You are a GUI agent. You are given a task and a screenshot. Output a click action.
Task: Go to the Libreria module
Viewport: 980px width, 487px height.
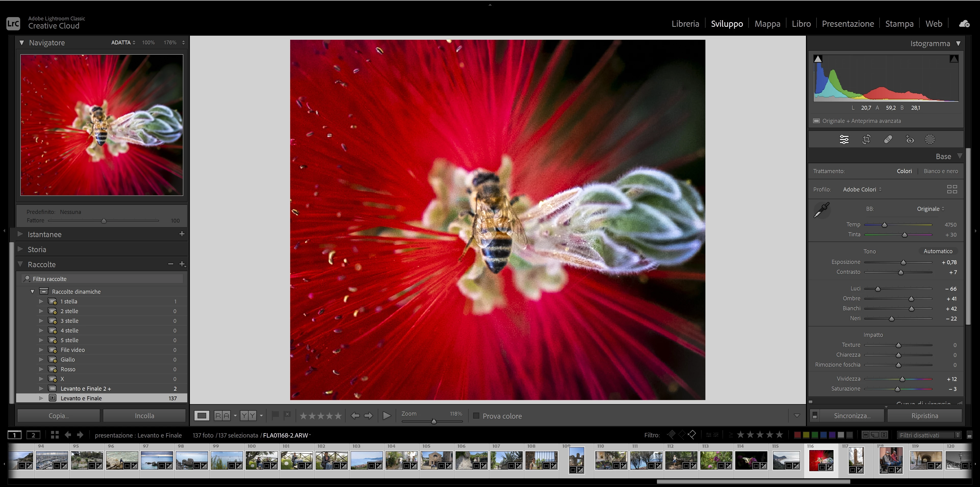click(685, 23)
